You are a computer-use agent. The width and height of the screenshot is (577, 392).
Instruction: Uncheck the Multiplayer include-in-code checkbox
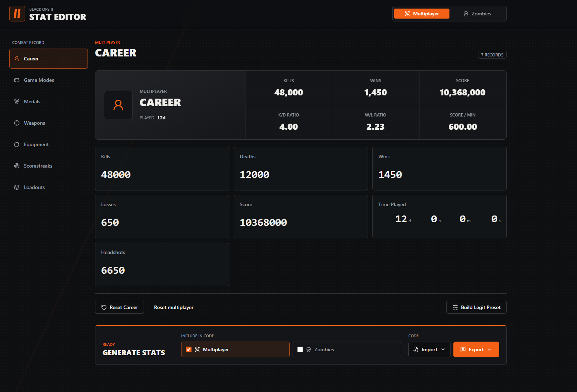pos(189,349)
